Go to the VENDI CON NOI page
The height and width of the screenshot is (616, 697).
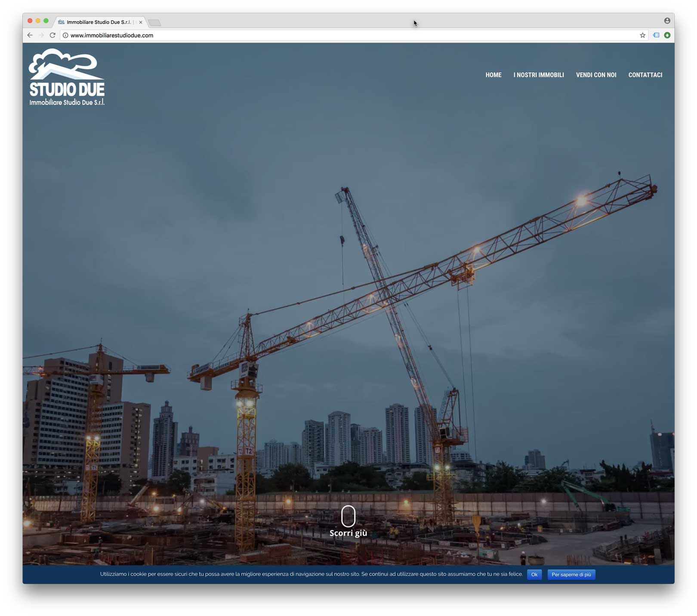pos(596,75)
